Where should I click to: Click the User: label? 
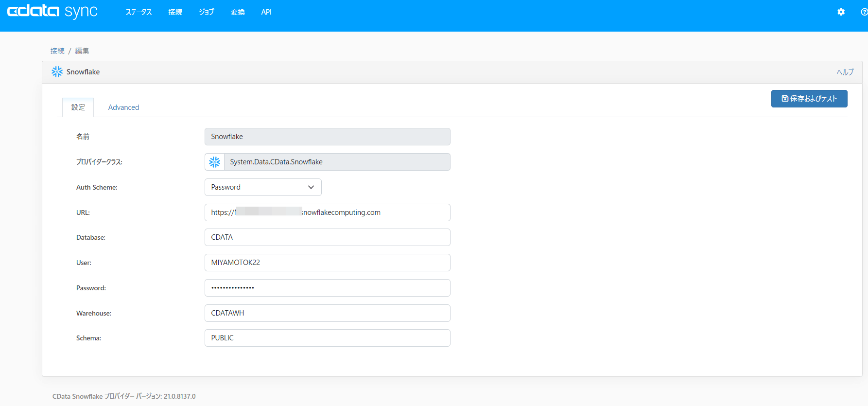pyautogui.click(x=84, y=263)
